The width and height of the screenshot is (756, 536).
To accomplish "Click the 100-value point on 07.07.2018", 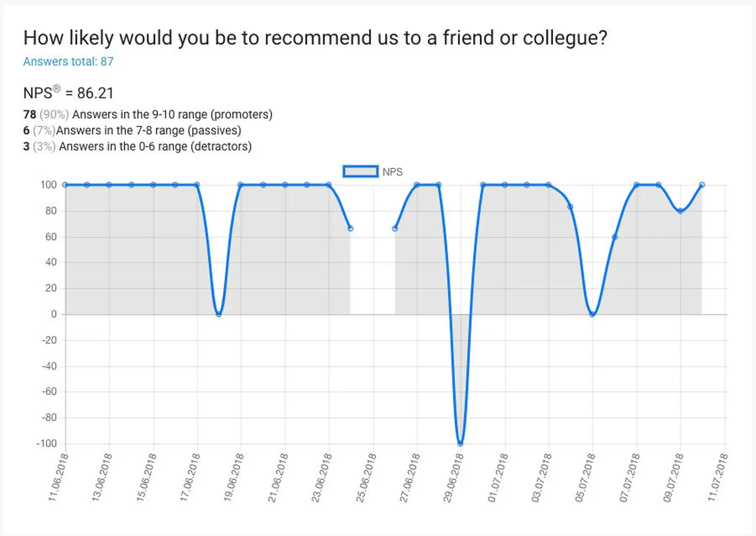I will [x=636, y=185].
